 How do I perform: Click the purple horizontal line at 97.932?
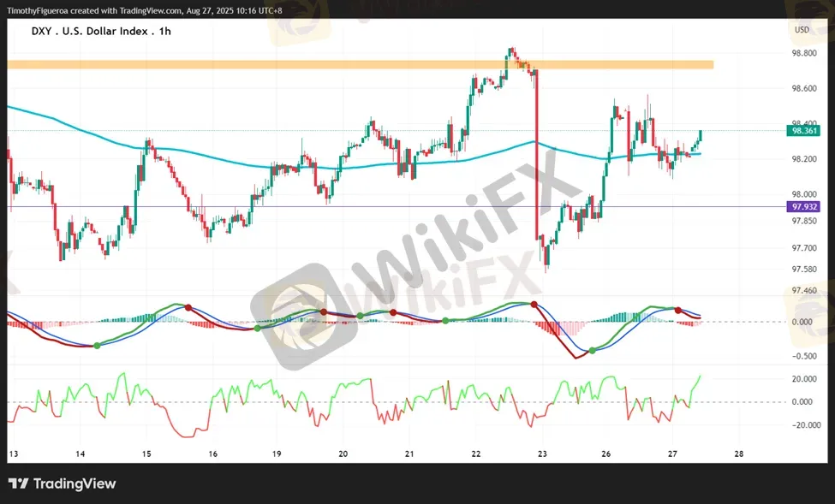(x=397, y=207)
